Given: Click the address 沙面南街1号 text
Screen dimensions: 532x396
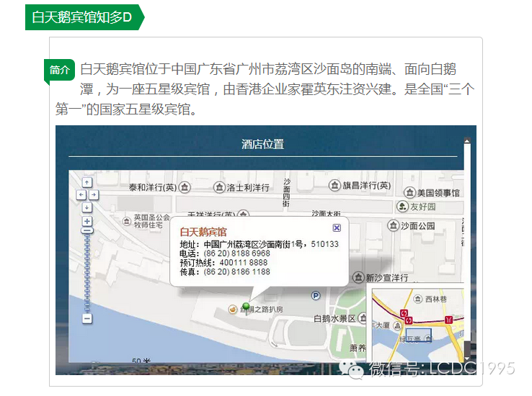Looking at the screenshot, I should (281, 244).
